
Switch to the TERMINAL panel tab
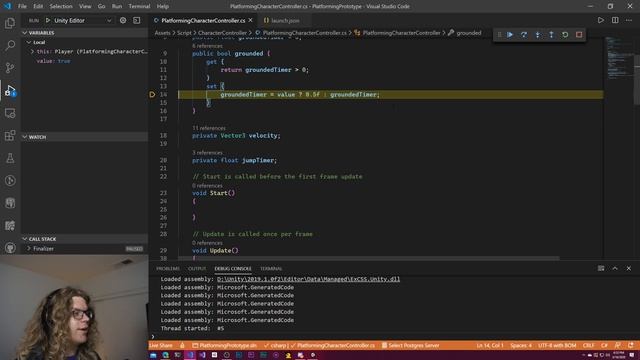pyautogui.click(x=271, y=269)
